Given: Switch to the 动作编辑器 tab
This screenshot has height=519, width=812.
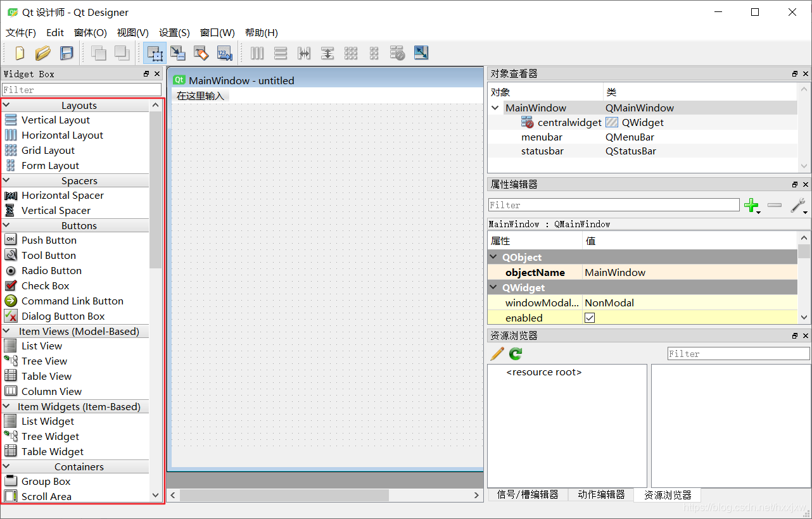Looking at the screenshot, I should [x=601, y=495].
